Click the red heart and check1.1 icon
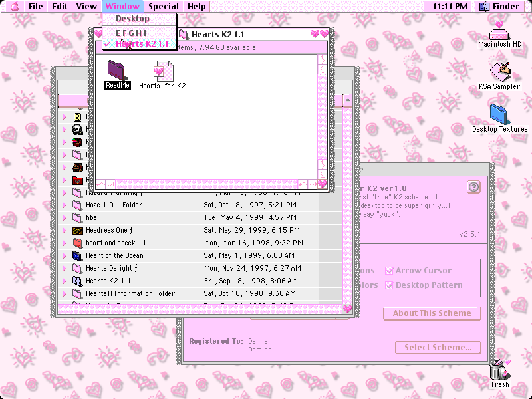Screen dimensions: 532x399 pyautogui.click(x=78, y=243)
